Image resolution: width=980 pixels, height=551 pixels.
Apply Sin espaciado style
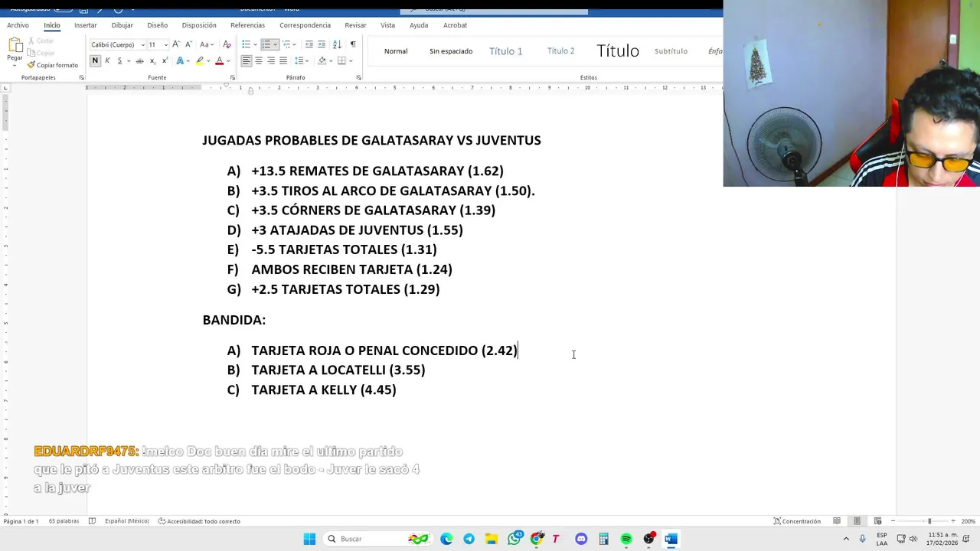(451, 51)
